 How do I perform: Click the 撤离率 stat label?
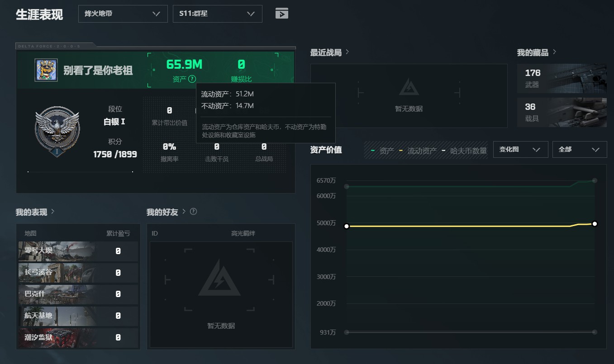pos(169,159)
